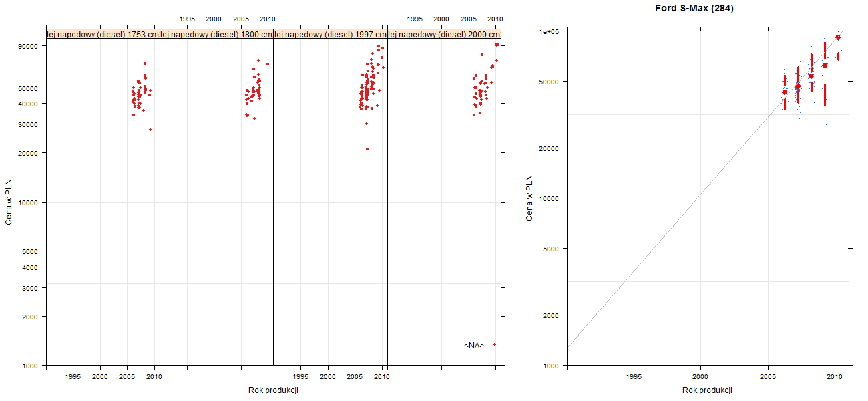Select the "diesel 1997 cm" panel strip label
Viewport: 868px width, 401px height.
tap(331, 35)
